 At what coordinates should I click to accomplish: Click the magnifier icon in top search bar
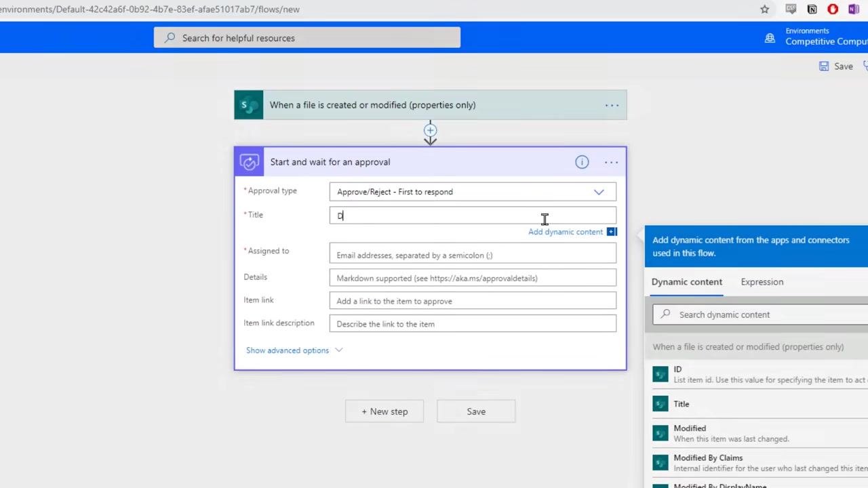click(170, 38)
